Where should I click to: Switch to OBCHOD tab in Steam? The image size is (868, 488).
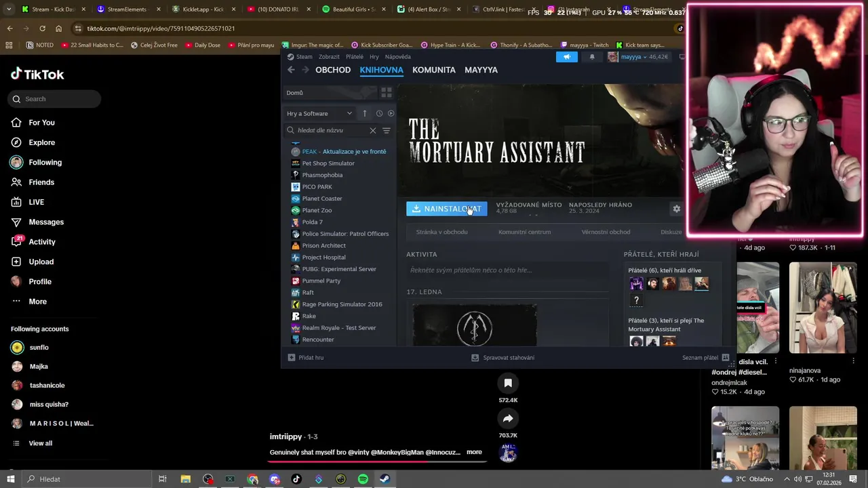click(333, 70)
